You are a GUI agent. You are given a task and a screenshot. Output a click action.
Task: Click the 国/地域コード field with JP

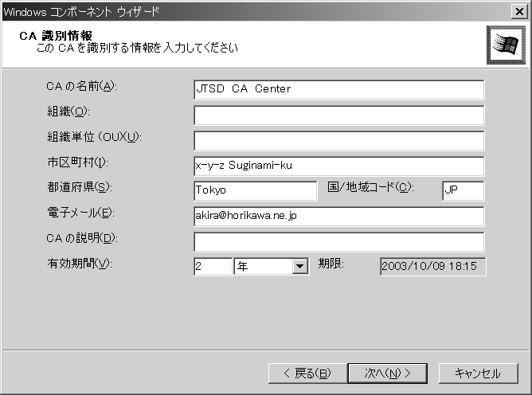[464, 190]
